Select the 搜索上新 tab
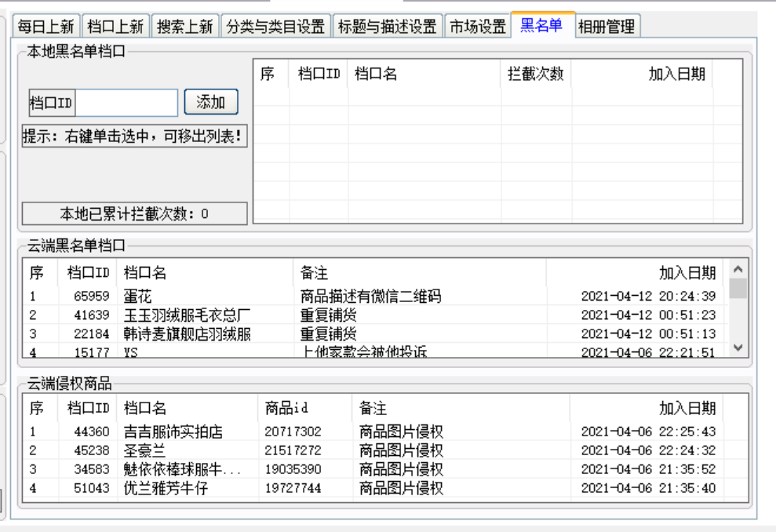Viewport: 776px width, 532px height. point(184,26)
